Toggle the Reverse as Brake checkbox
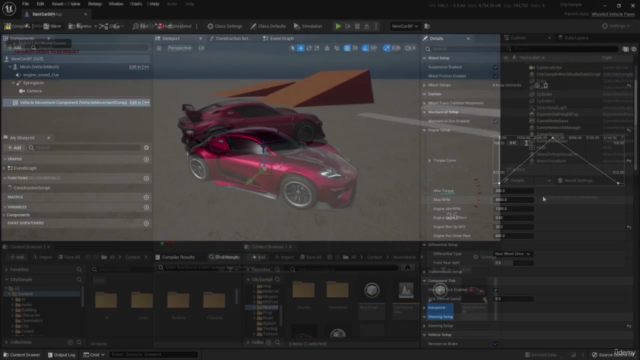Viewport: 640px width, 360px height. tap(496, 344)
